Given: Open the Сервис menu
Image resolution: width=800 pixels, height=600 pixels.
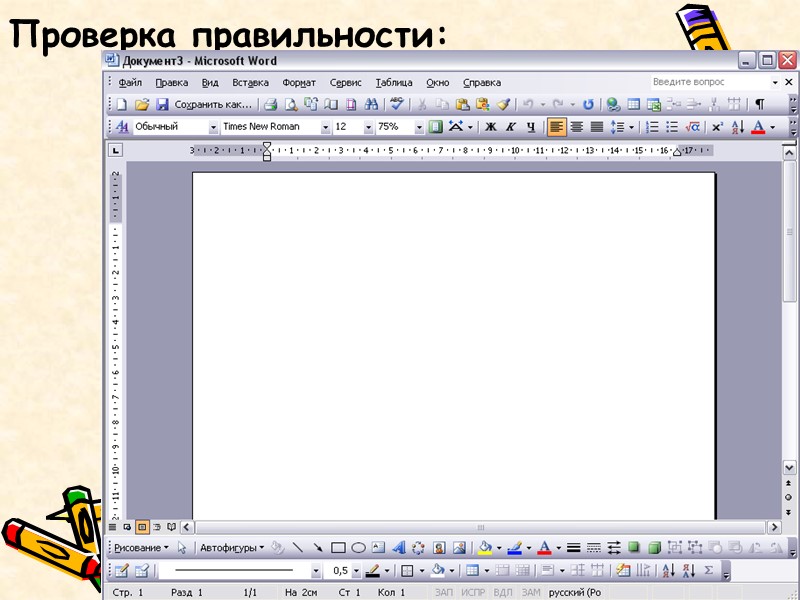Looking at the screenshot, I should 345,83.
